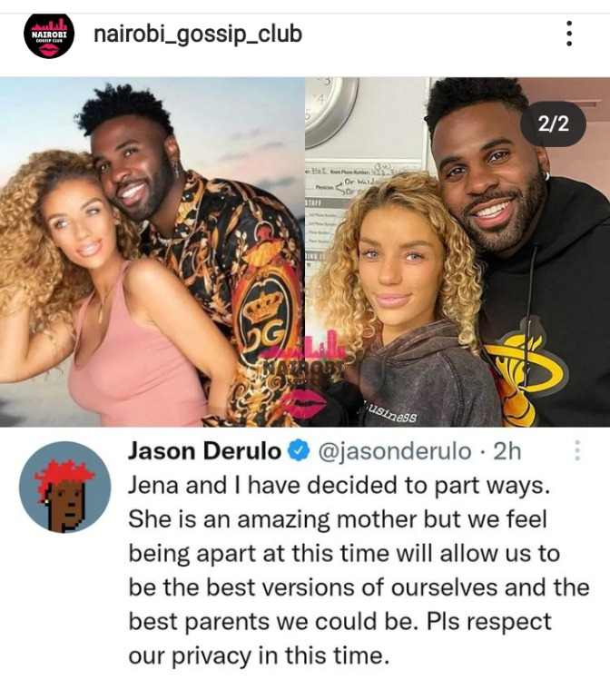Click the blue verified badge
610x700 pixels.
pos(299,451)
